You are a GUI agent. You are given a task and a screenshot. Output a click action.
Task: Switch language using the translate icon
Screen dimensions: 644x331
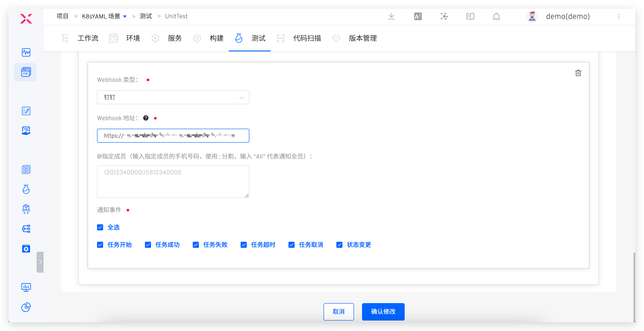418,16
